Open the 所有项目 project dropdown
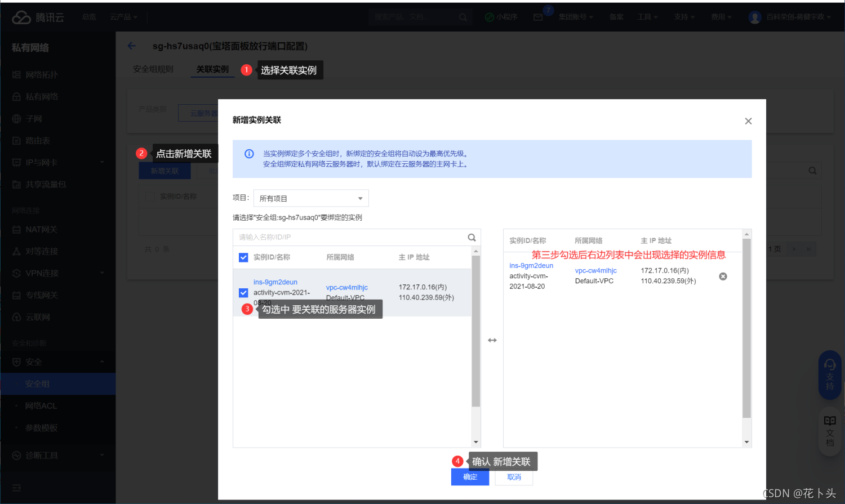Image resolution: width=845 pixels, height=504 pixels. click(311, 198)
